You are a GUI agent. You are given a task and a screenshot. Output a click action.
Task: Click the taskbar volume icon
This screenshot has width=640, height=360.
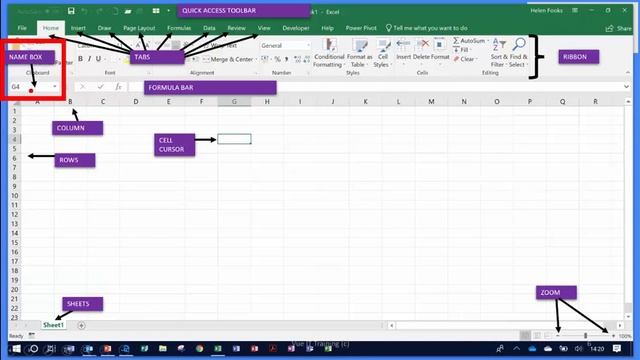[x=578, y=349]
